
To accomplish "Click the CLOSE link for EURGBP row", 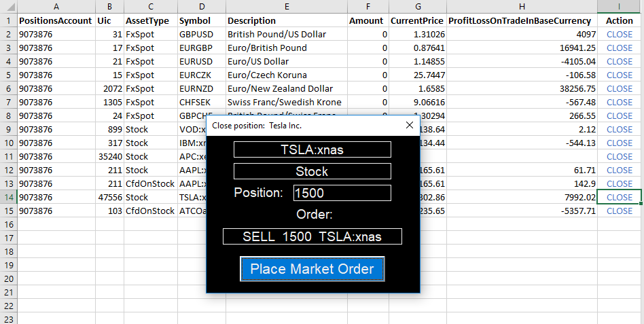I will pyautogui.click(x=619, y=48).
